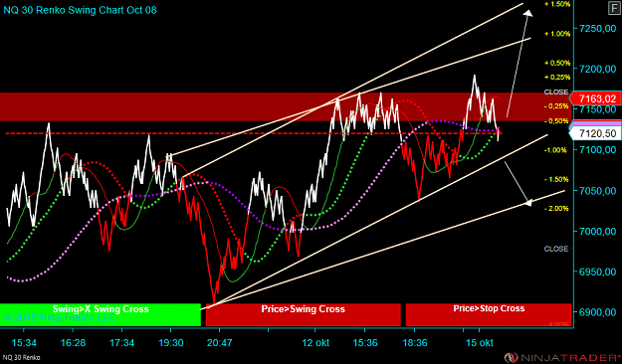The width and height of the screenshot is (622, 364).
Task: Click the F icon in the corner
Action: point(614,8)
